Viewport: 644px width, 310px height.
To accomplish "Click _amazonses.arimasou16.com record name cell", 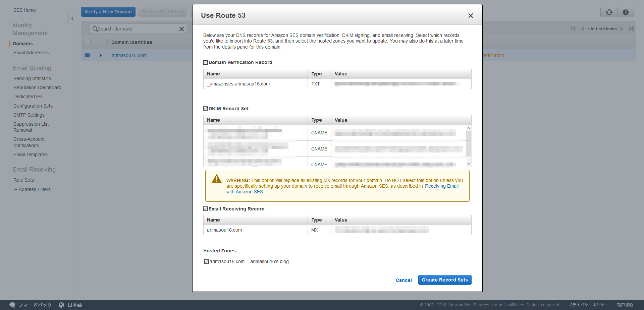I will click(255, 84).
